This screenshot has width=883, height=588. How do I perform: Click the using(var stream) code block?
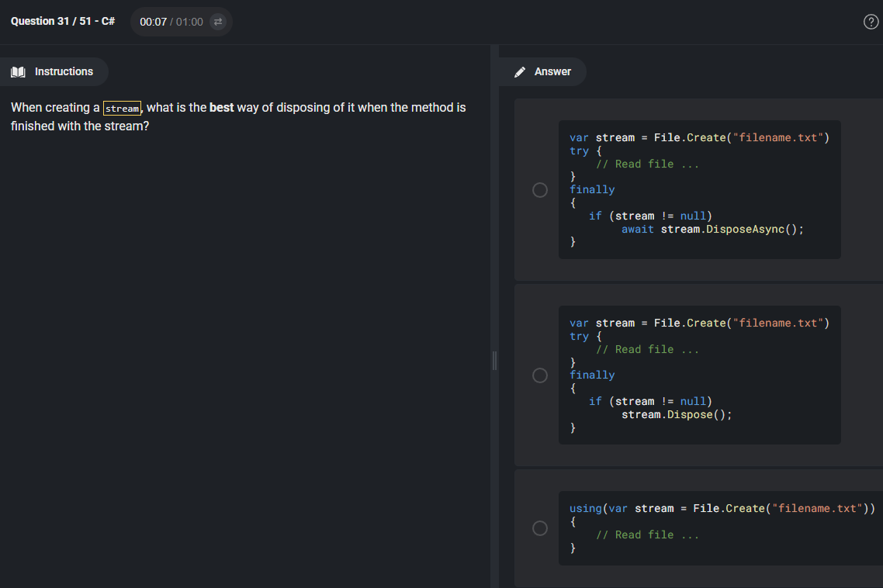[x=721, y=527]
